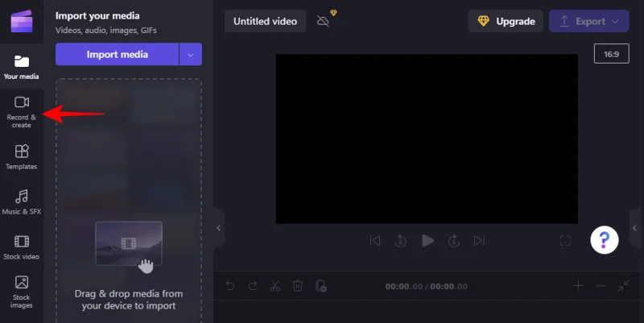Click the black video preview canvas
Image resolution: width=644 pixels, height=323 pixels.
click(427, 139)
